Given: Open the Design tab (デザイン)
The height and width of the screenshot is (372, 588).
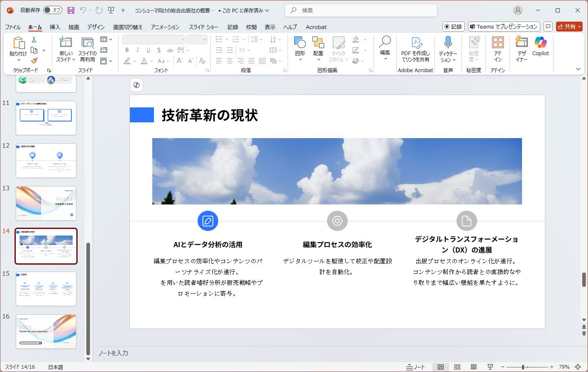Looking at the screenshot, I should click(96, 27).
